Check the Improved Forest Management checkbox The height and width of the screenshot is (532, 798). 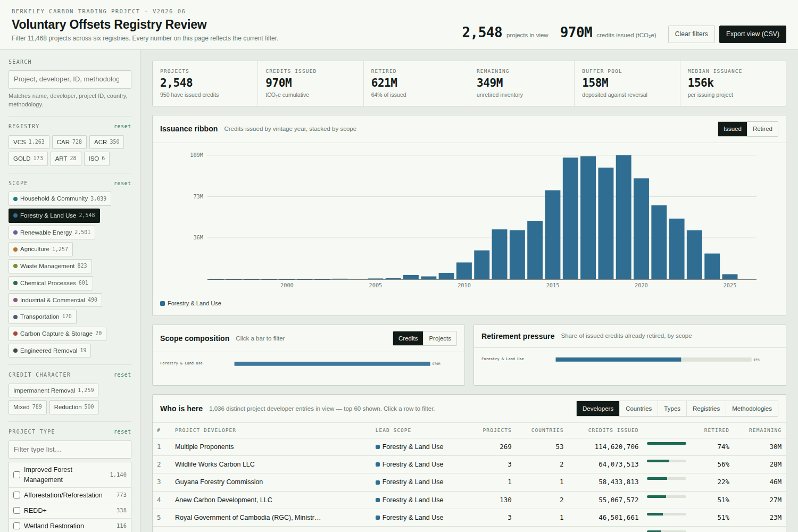(x=16, y=475)
